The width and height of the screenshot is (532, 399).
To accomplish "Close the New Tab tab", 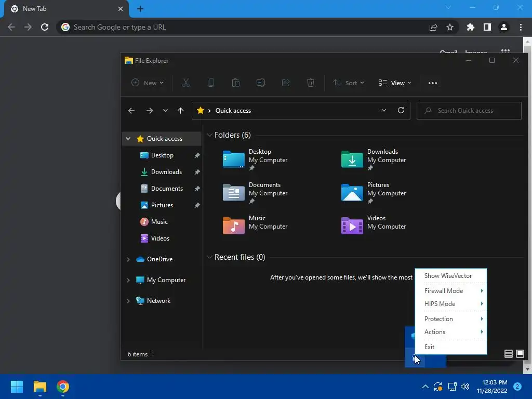I will pos(121,9).
